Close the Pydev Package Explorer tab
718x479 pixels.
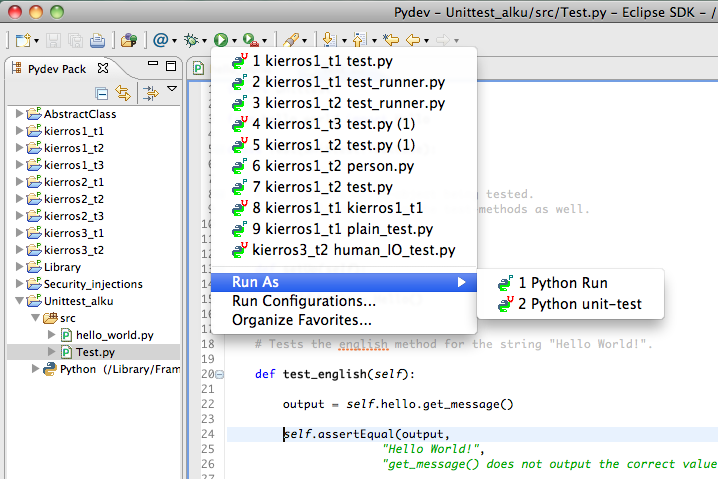tap(103, 68)
